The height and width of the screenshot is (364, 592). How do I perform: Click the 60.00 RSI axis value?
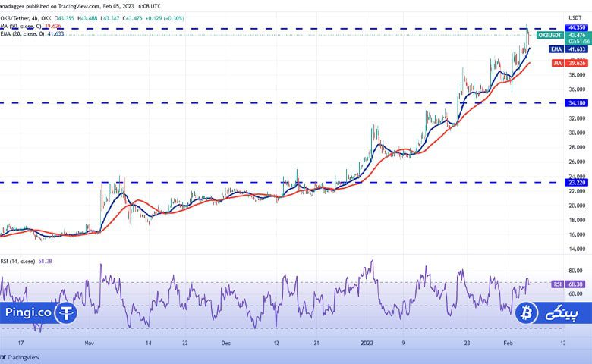(x=575, y=293)
